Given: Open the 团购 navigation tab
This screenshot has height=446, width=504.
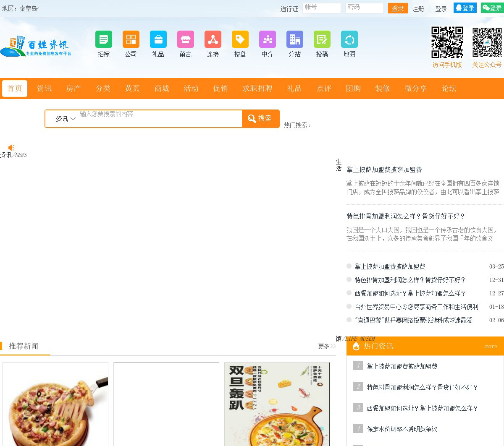Looking at the screenshot, I should coord(353,89).
